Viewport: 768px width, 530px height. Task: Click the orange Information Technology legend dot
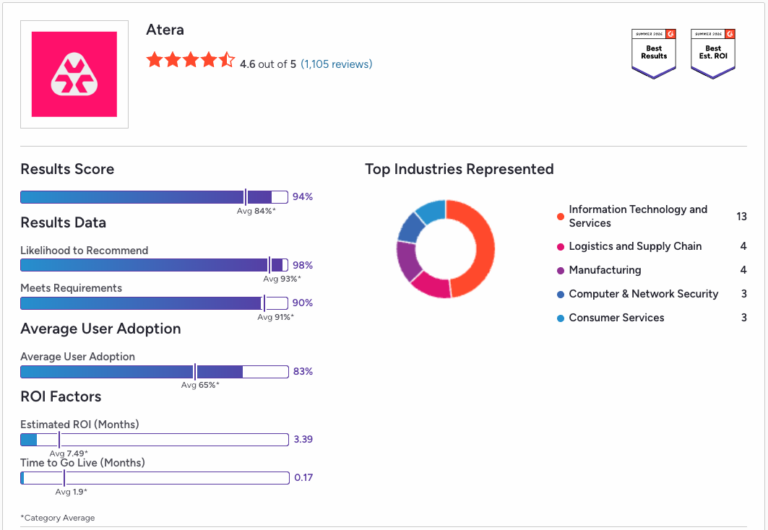point(560,217)
